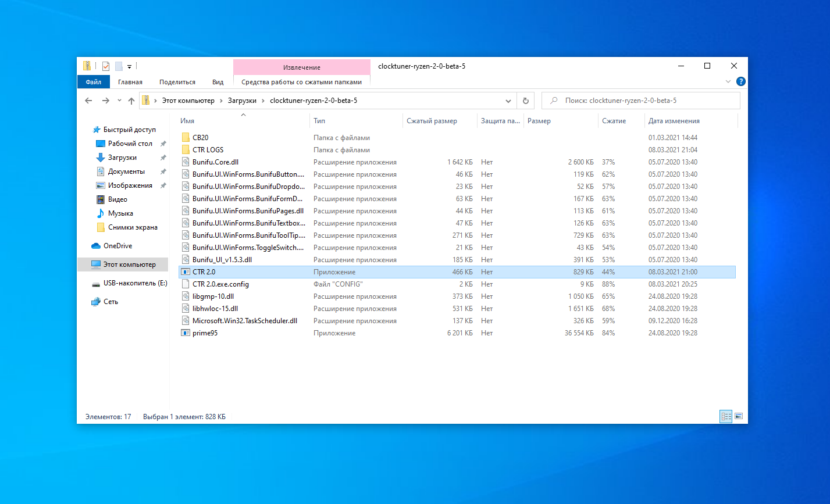
Task: Refresh the current folder view
Action: coord(525,101)
